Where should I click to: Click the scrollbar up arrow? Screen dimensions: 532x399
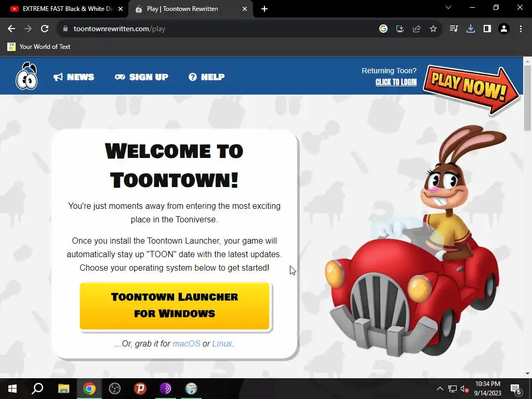click(x=527, y=61)
